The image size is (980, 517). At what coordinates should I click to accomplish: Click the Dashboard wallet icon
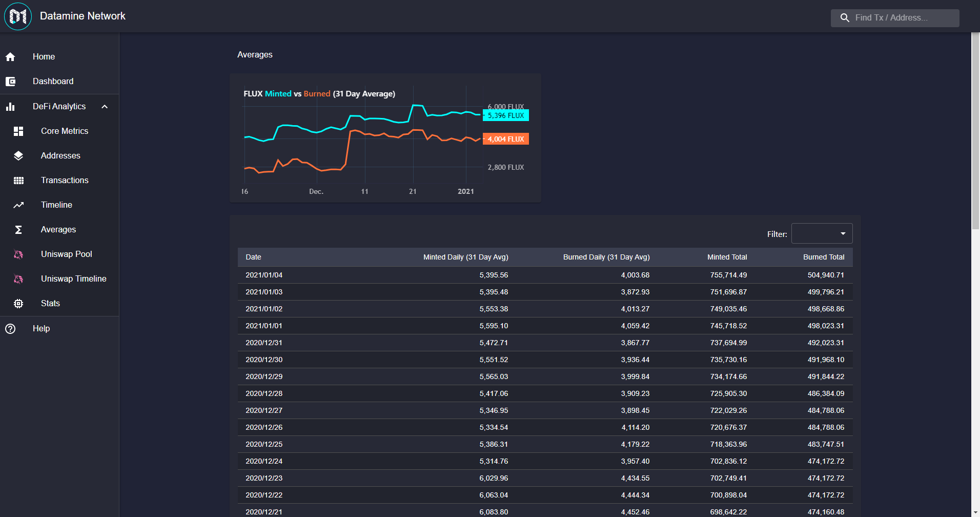pos(10,82)
